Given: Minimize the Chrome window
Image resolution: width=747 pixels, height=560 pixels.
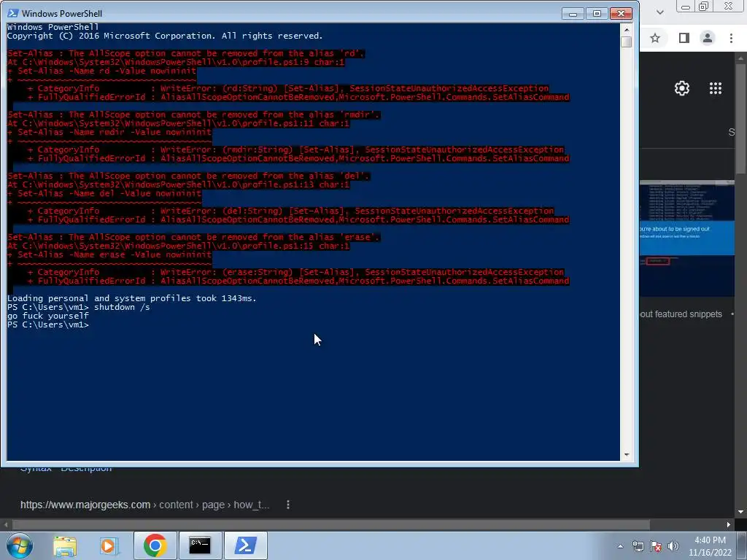Looking at the screenshot, I should (686, 7).
